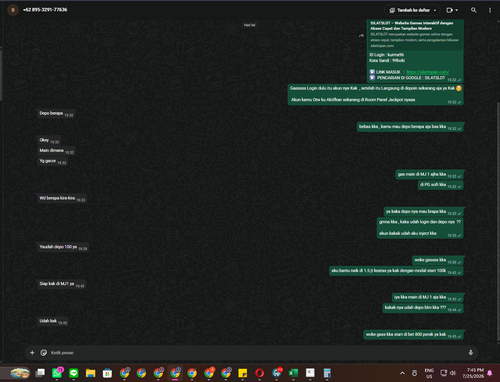
Task: Open Task View from the taskbar
Action: [40, 373]
